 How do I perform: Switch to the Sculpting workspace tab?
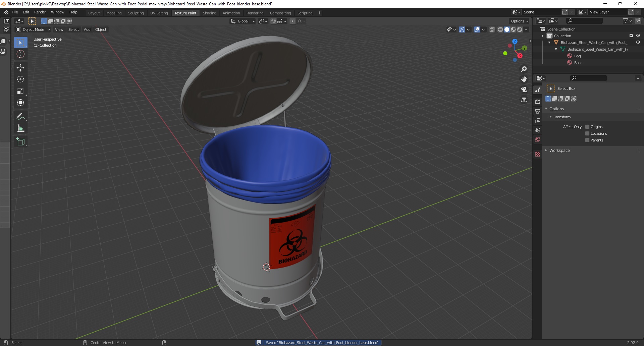136,13
